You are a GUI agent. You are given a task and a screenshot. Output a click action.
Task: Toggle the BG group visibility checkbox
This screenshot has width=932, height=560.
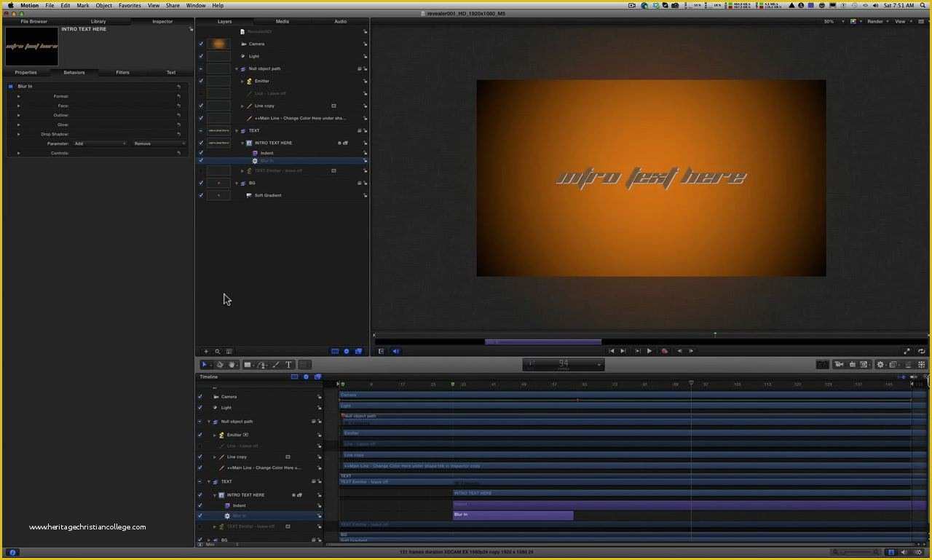point(201,183)
